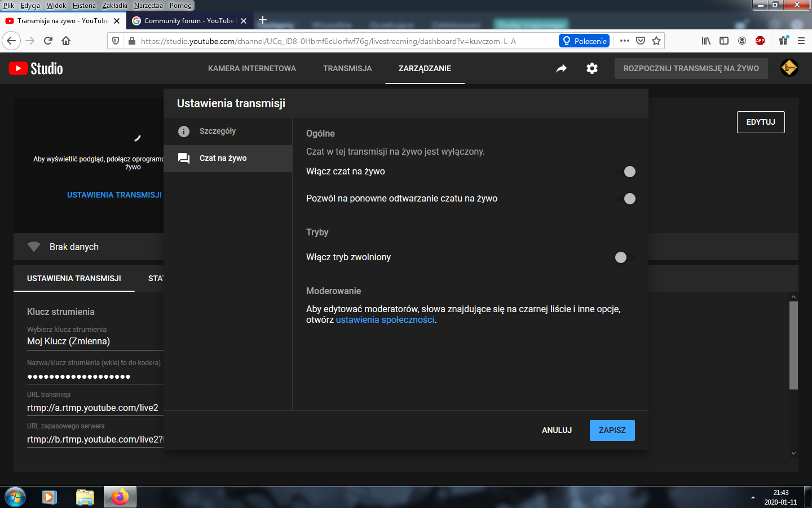Open the page actions three-dot menu

click(x=625, y=41)
